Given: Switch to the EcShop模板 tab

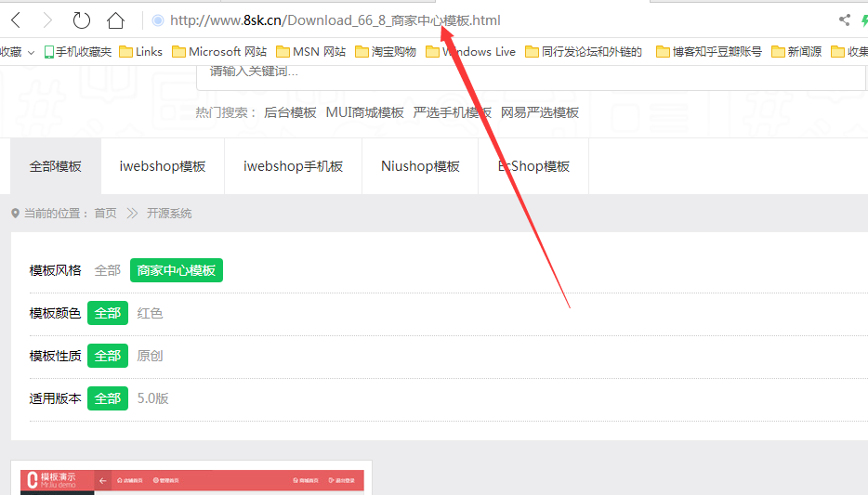Looking at the screenshot, I should point(533,166).
